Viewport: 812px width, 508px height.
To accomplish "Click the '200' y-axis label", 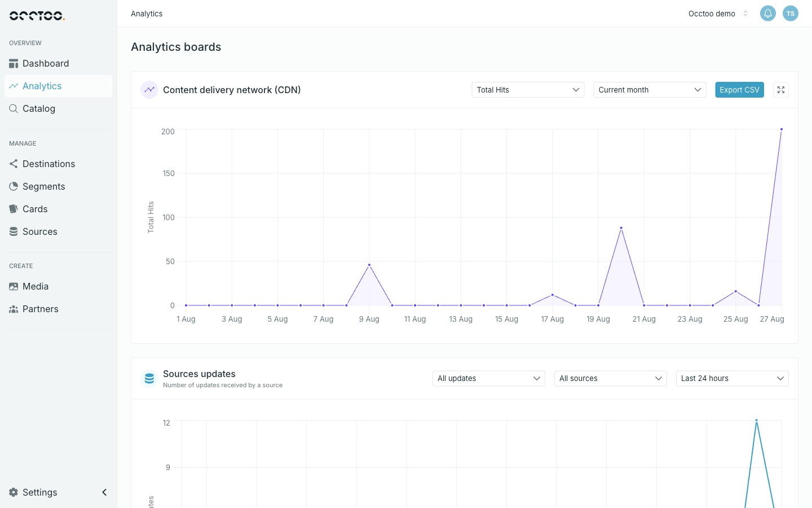I will tap(168, 132).
